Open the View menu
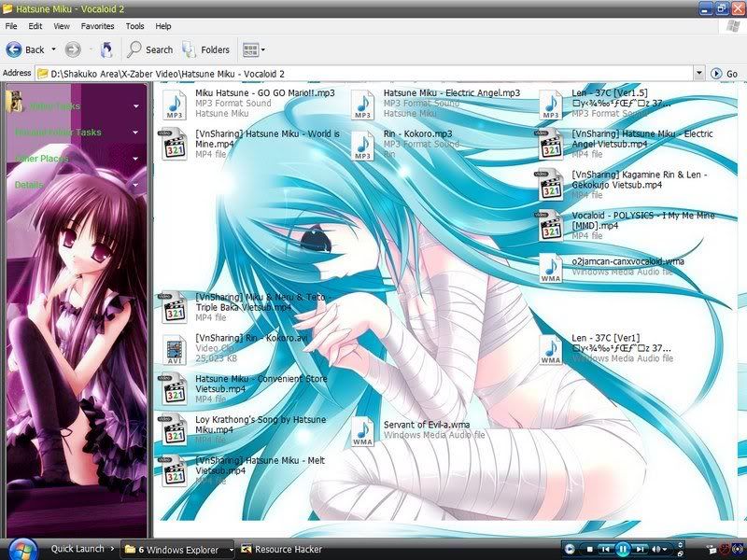The height and width of the screenshot is (560, 747). click(x=62, y=26)
